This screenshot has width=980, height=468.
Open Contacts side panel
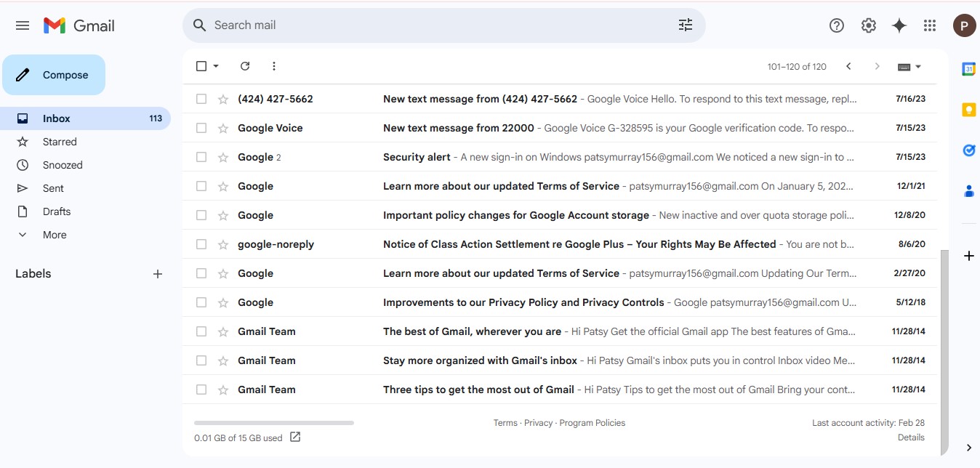click(968, 191)
